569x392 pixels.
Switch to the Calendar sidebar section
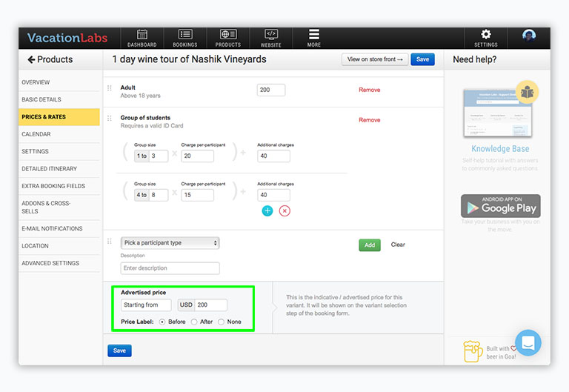tap(36, 134)
